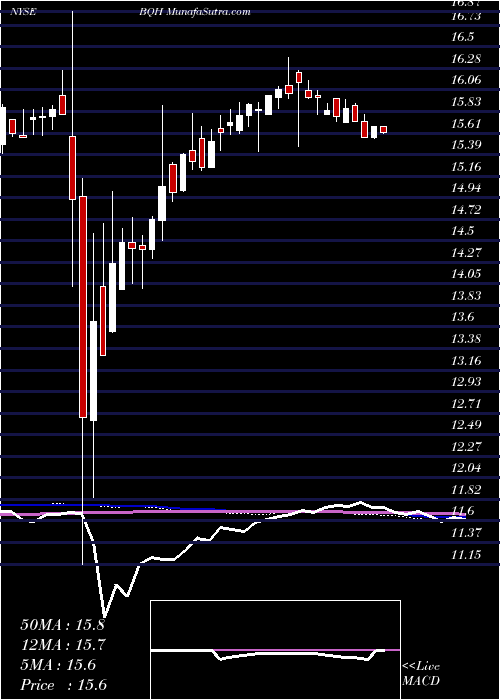Click the 14.94 price axis label

pyautogui.click(x=466, y=188)
